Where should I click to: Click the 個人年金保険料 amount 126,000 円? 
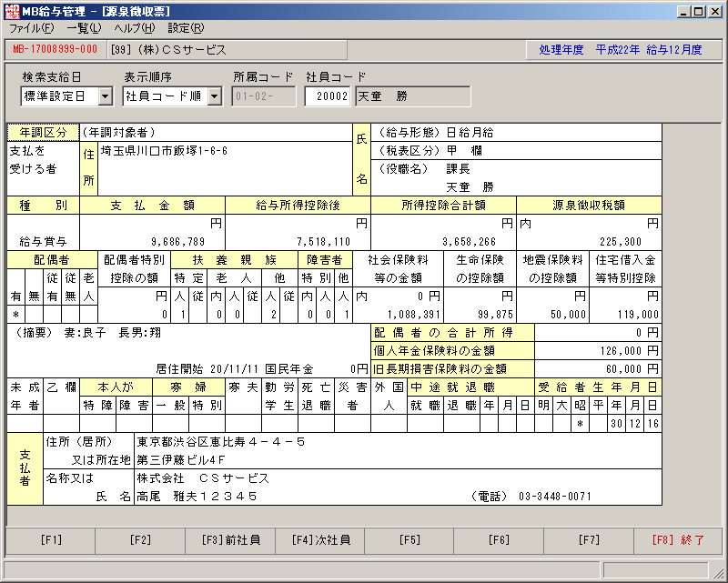[x=629, y=351]
